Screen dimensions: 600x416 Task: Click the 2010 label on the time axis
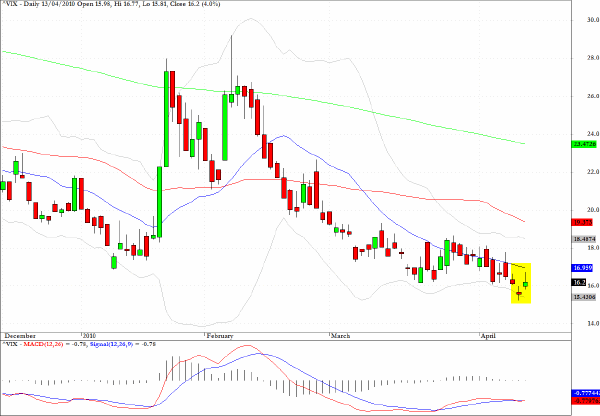pyautogui.click(x=89, y=336)
